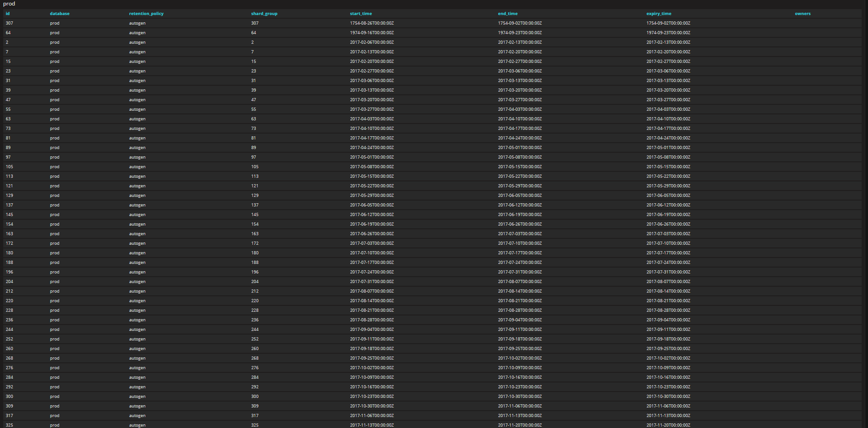Select start_time 2017-02-06T00:00:00Z cell
This screenshot has width=868, height=428.
[x=372, y=42]
